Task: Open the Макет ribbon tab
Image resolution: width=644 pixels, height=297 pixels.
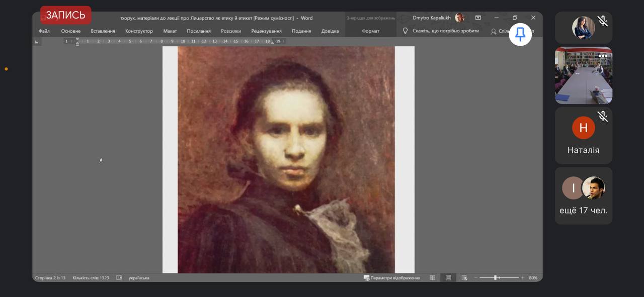Action: pyautogui.click(x=170, y=31)
